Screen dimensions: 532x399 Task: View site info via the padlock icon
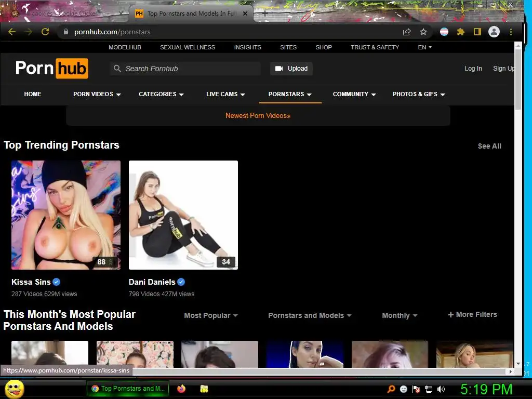pyautogui.click(x=66, y=32)
